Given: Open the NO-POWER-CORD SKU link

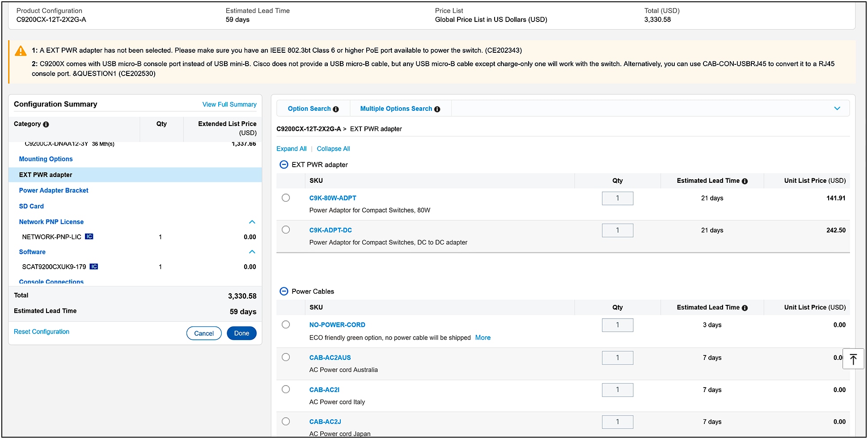Looking at the screenshot, I should [x=337, y=325].
